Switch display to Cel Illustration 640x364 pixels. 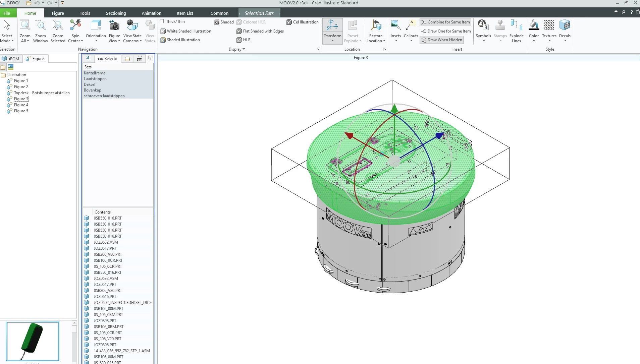point(303,22)
